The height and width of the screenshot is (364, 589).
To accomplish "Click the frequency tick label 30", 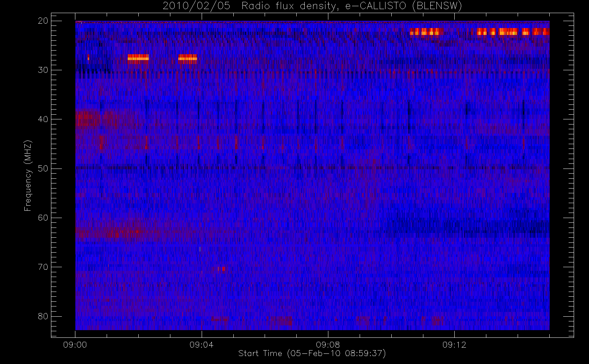I will pyautogui.click(x=43, y=70).
